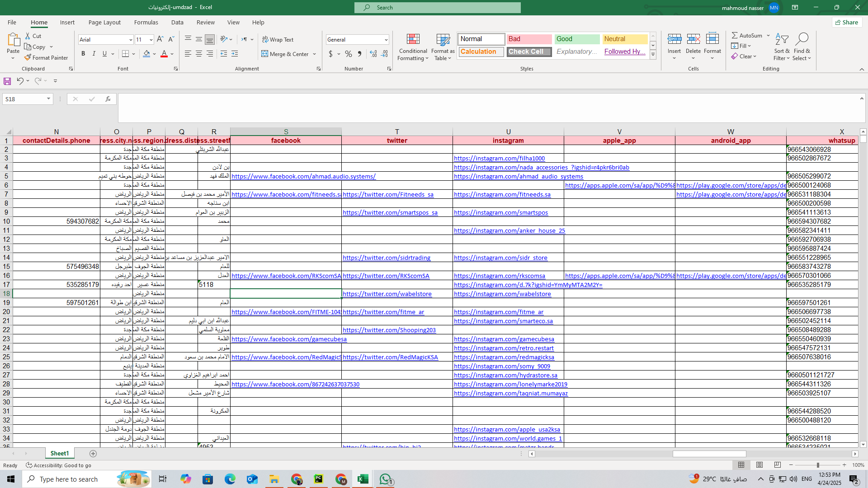The height and width of the screenshot is (488, 868).
Task: Click the Save icon in quick access toolbar
Action: pyautogui.click(x=7, y=81)
